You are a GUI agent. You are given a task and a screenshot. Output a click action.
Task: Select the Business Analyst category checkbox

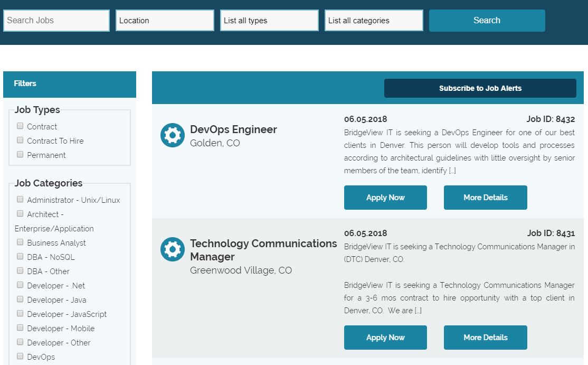pyautogui.click(x=20, y=242)
